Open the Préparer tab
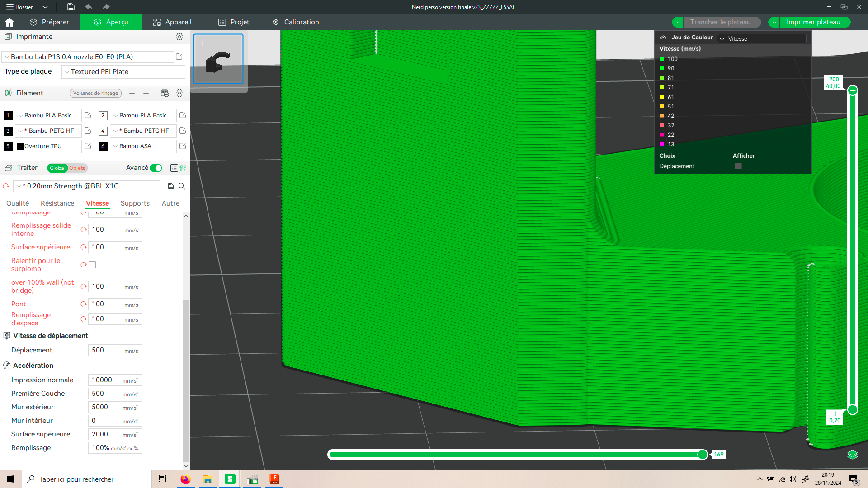868x488 pixels. [49, 22]
